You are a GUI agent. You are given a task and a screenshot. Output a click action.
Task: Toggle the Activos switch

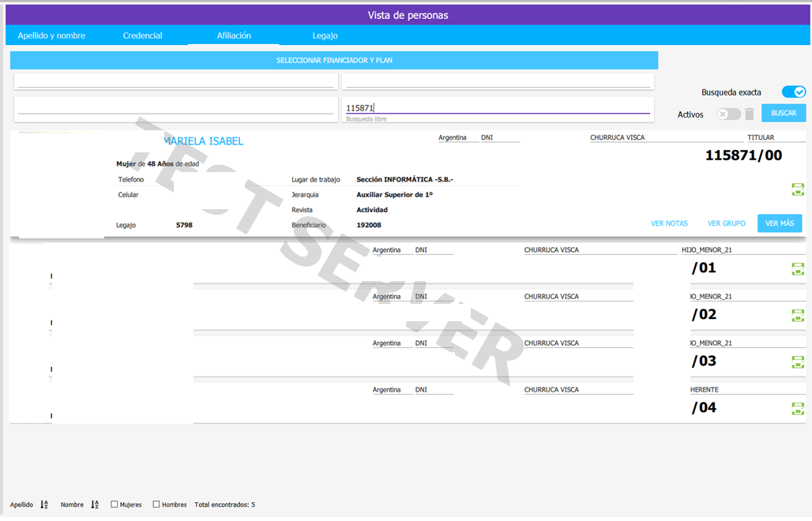coord(728,114)
